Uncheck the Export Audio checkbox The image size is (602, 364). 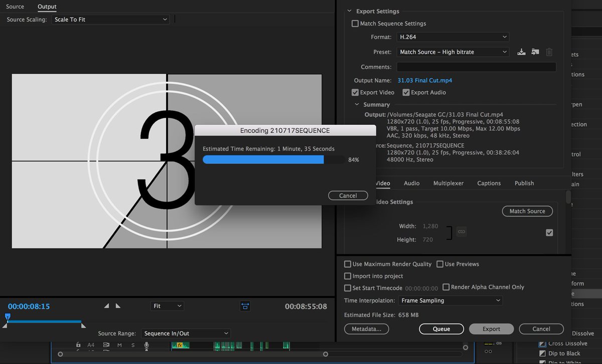[x=406, y=92]
